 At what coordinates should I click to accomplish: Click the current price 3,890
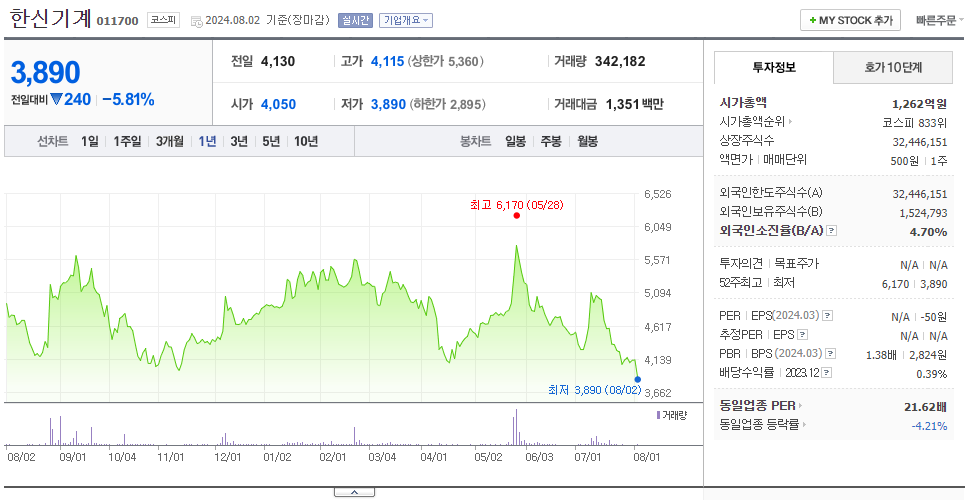click(45, 73)
